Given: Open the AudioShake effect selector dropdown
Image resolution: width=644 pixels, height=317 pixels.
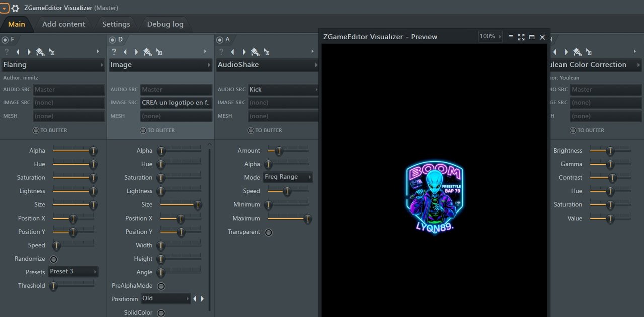Looking at the screenshot, I should (268, 65).
